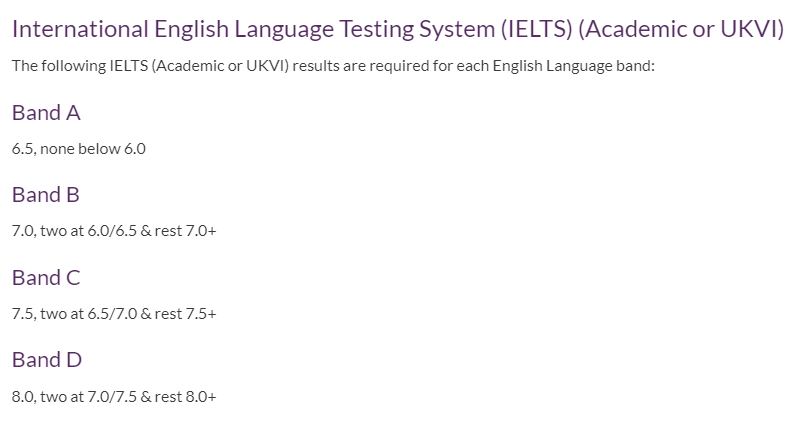The image size is (794, 421).
Task: Click 'Testing System' in the main heading
Action: (x=417, y=29)
